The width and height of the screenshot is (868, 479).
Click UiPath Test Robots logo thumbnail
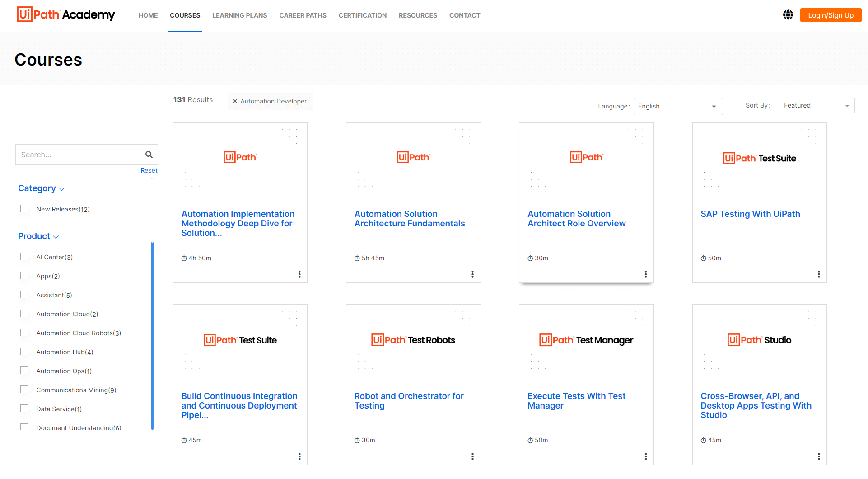point(413,340)
